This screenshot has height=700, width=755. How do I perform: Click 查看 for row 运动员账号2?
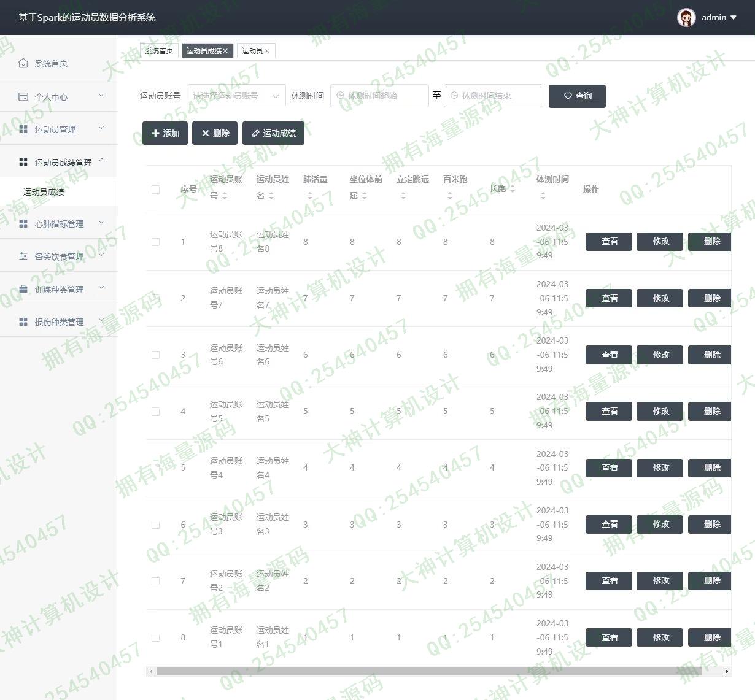click(x=609, y=581)
